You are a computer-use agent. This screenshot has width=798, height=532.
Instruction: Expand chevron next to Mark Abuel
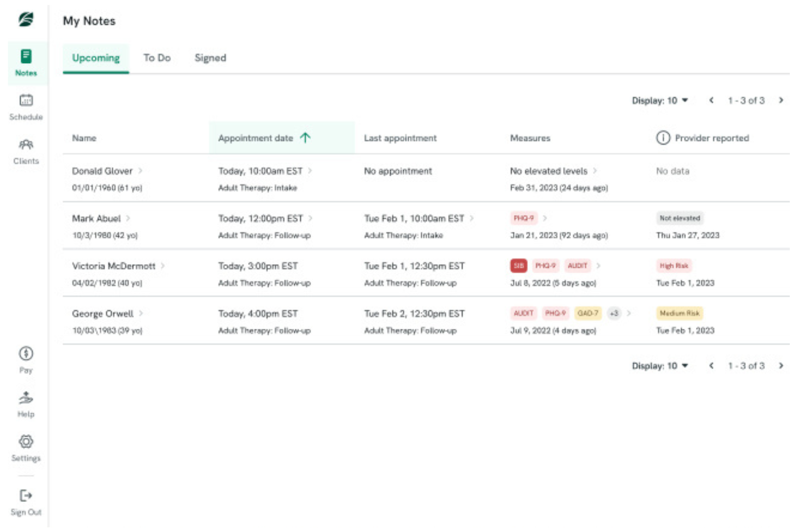click(128, 218)
